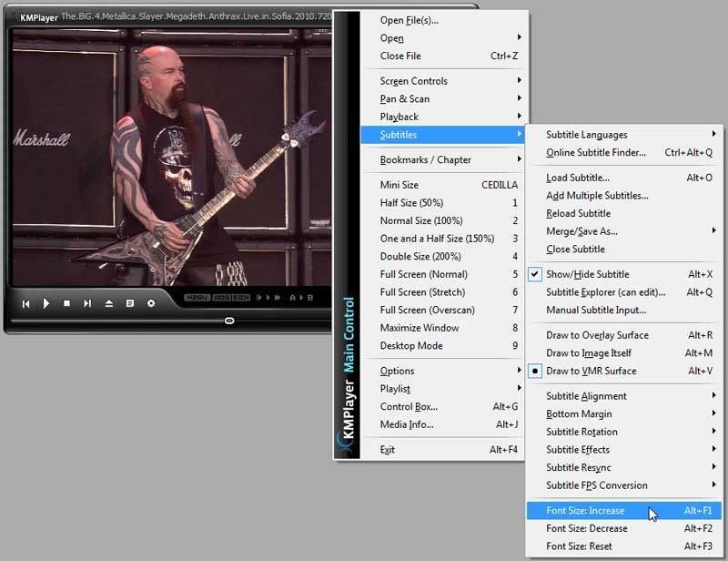Image resolution: width=728 pixels, height=561 pixels.
Task: Open Control Box... entry
Action: [x=443, y=407]
